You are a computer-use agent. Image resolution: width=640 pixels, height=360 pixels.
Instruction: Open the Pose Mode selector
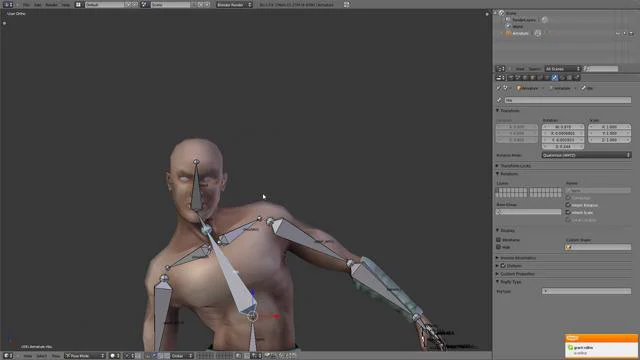(x=85, y=356)
